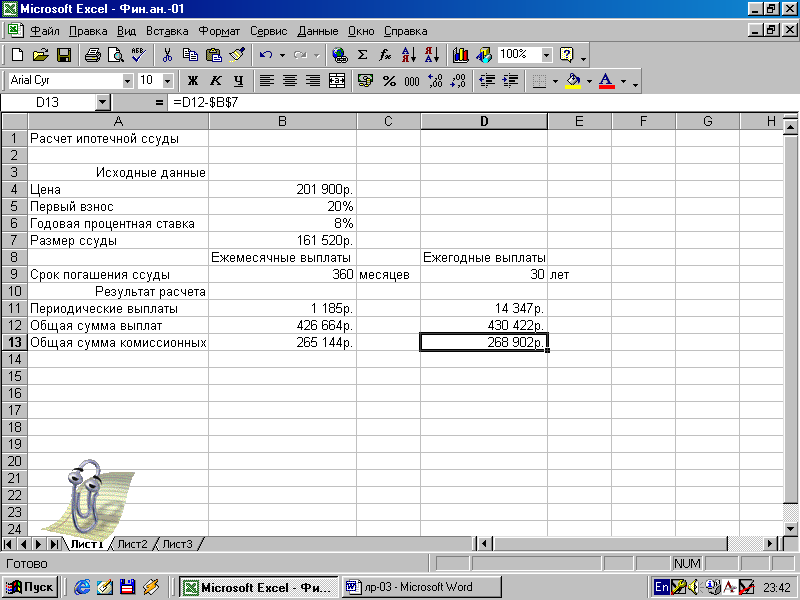
Task: Increase decimal places
Action: 435,81
